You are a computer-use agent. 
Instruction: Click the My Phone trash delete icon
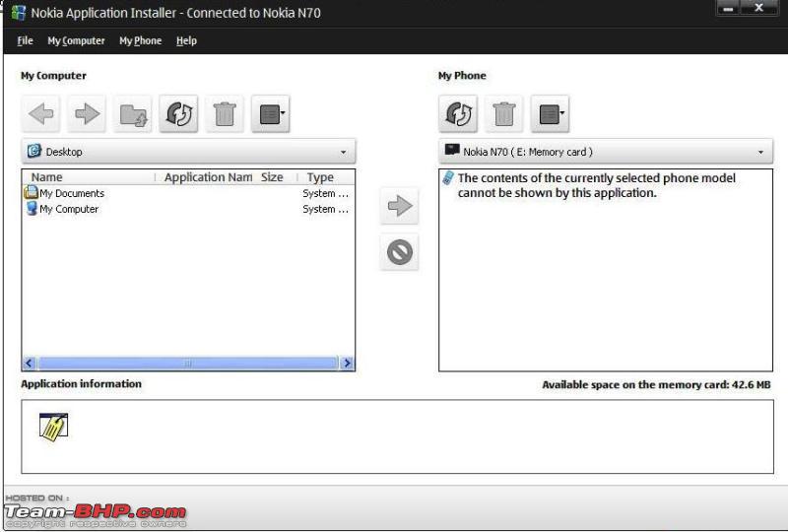[x=504, y=113]
